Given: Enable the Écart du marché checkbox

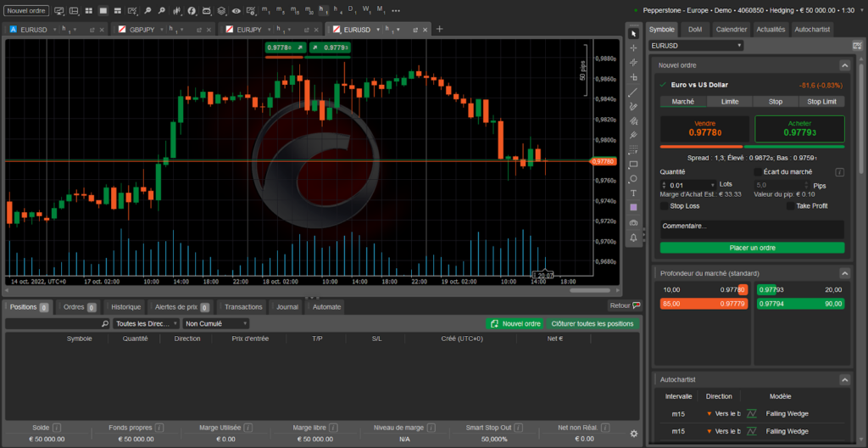Looking at the screenshot, I should pos(758,172).
